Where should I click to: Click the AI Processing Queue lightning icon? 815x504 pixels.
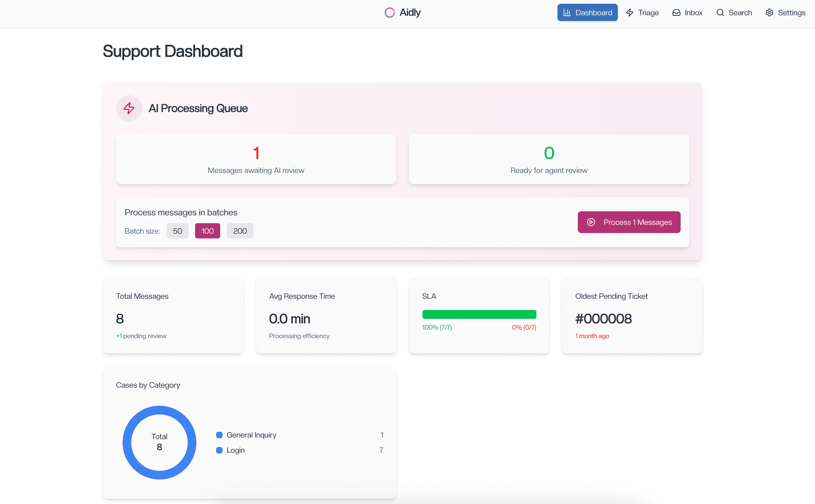(129, 108)
